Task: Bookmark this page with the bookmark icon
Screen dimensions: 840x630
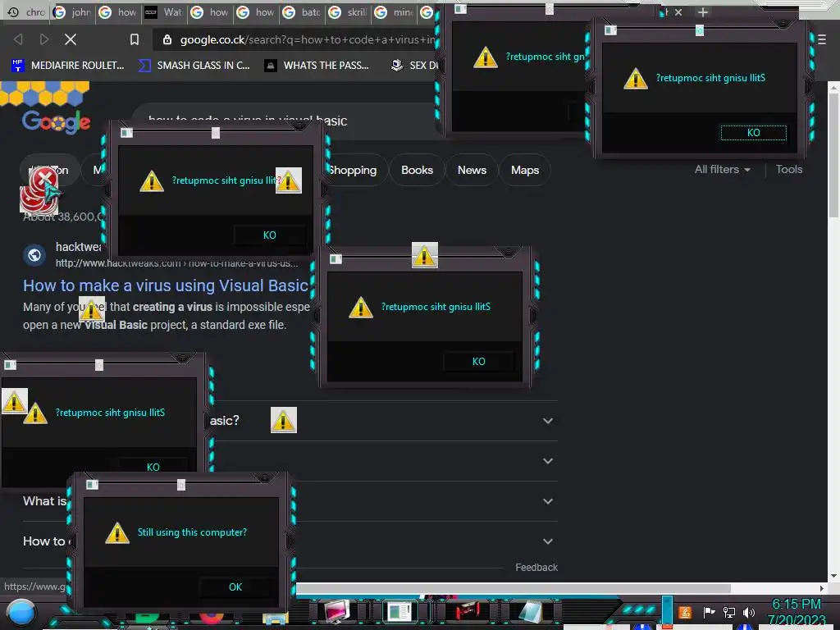Action: click(x=135, y=39)
